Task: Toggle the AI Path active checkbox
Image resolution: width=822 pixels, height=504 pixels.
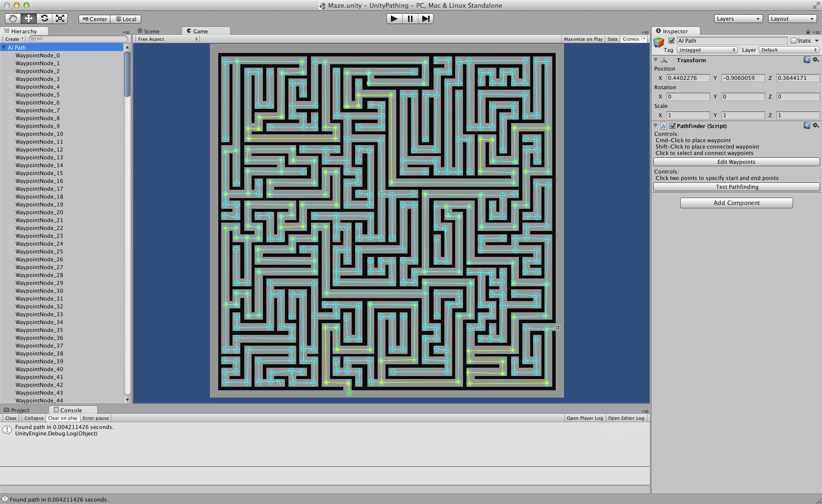Action: 672,41
